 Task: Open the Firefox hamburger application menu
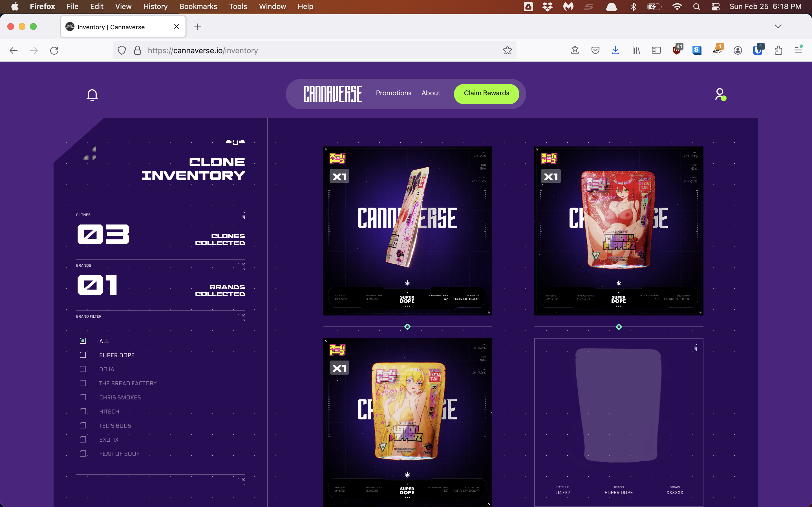pos(798,50)
